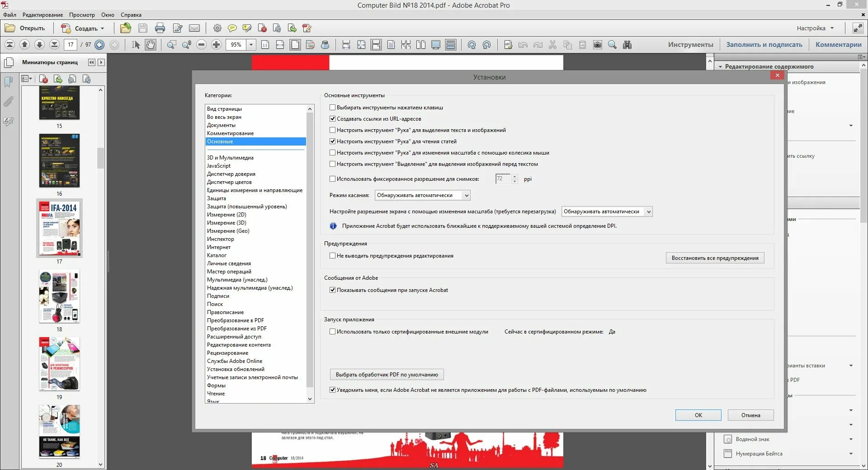Jump to the last page with the toolbar arrow

coord(54,45)
